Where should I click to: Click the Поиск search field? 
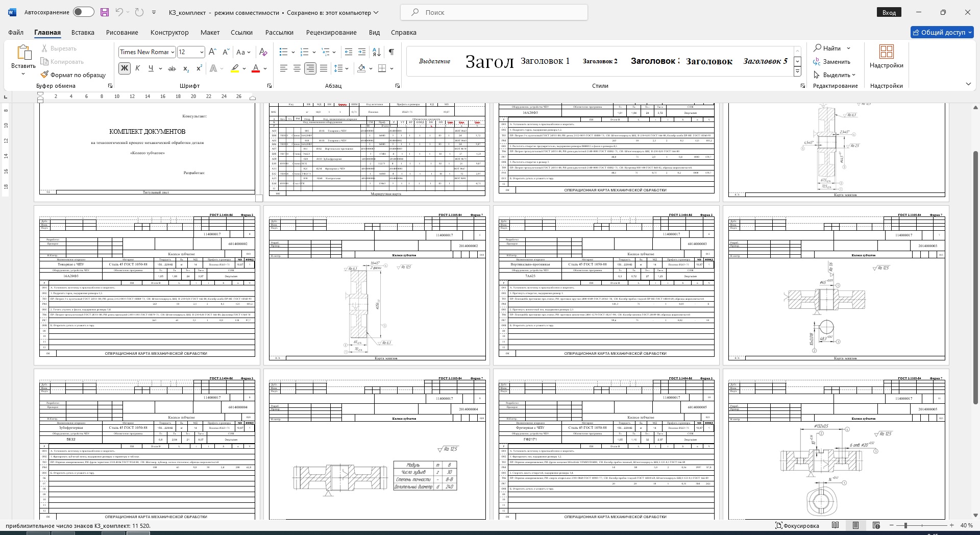pyautogui.click(x=494, y=12)
